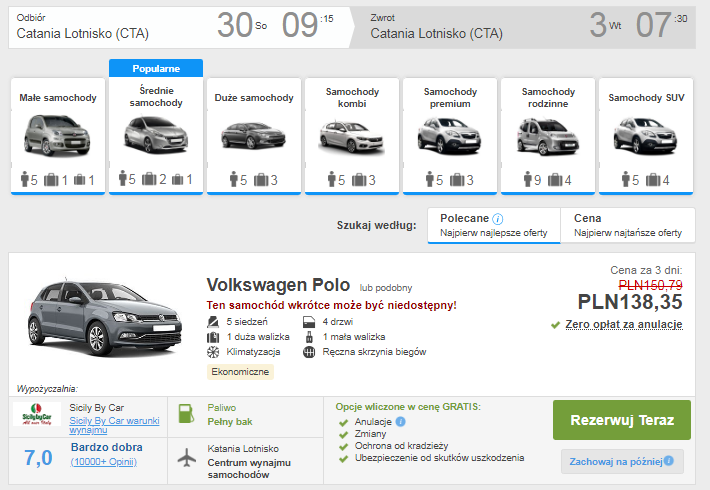The width and height of the screenshot is (710, 490).
Task: Click the fuel pump Paliwo icon
Action: pos(186,413)
